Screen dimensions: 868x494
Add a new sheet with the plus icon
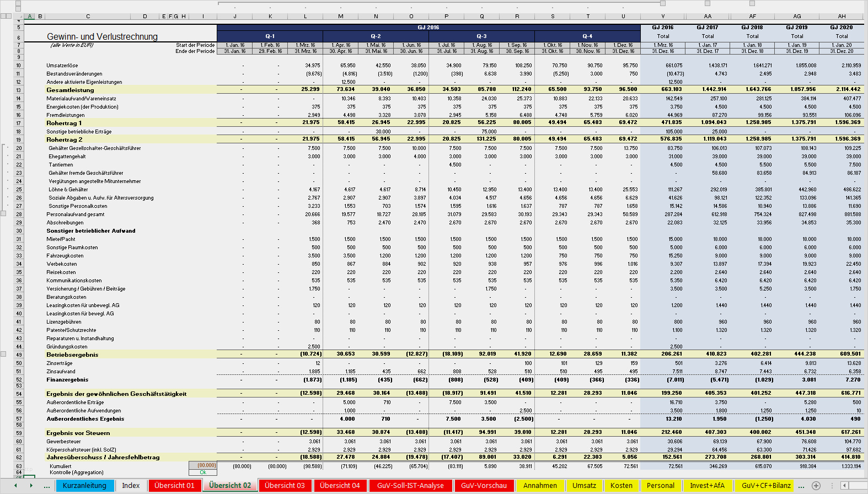pos(816,486)
